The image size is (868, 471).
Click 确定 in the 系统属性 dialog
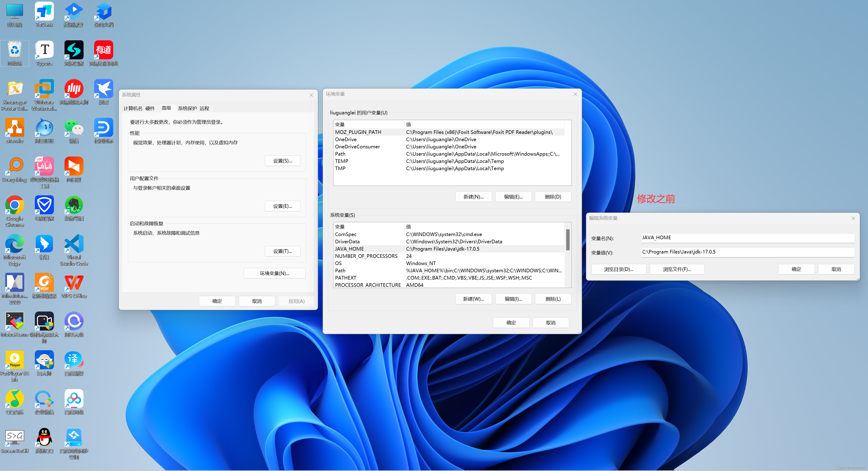(x=217, y=301)
